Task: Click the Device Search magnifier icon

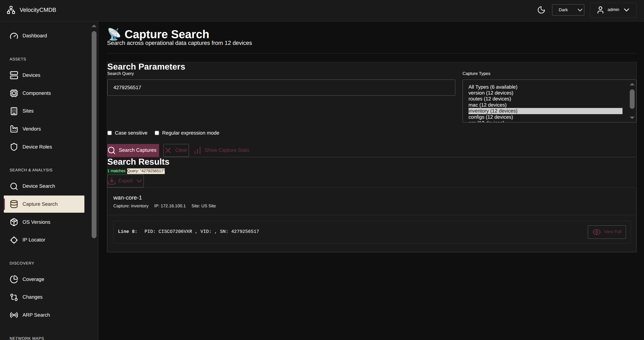Action: pyautogui.click(x=14, y=186)
